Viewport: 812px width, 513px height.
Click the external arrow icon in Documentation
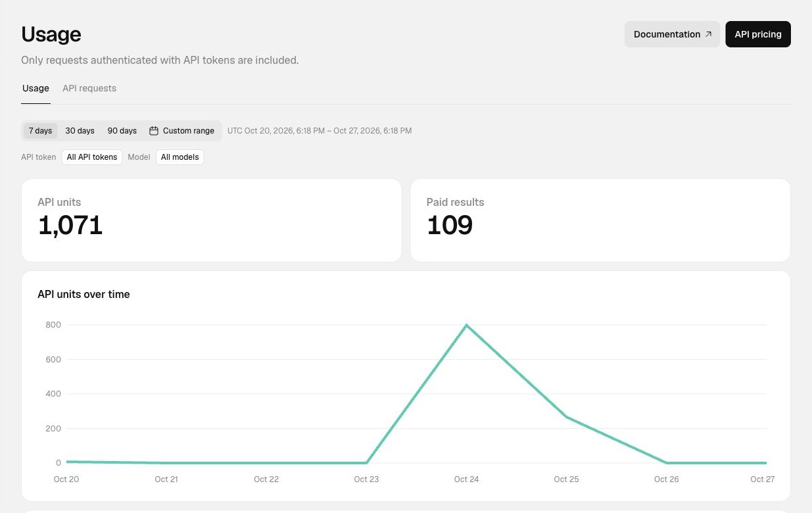[x=708, y=34]
